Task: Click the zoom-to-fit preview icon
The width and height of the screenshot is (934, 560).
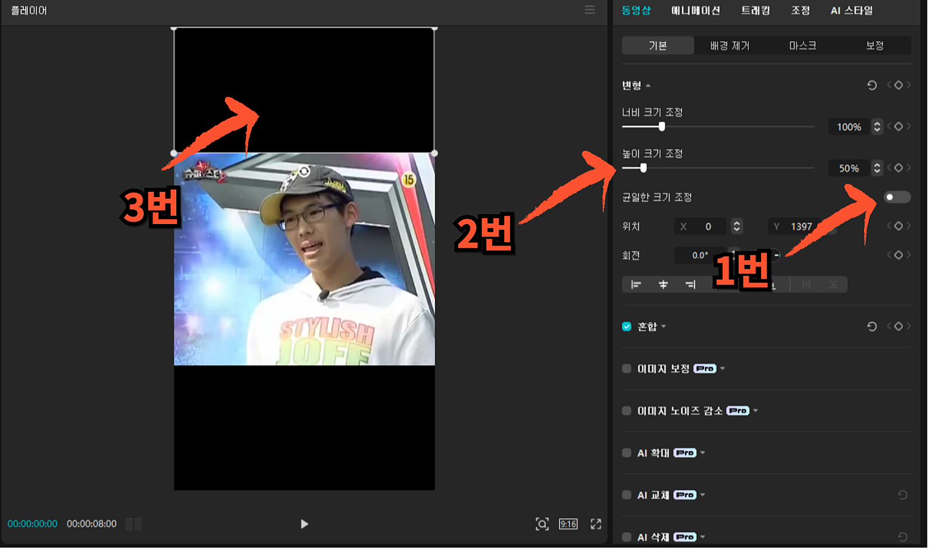Action: [x=542, y=524]
